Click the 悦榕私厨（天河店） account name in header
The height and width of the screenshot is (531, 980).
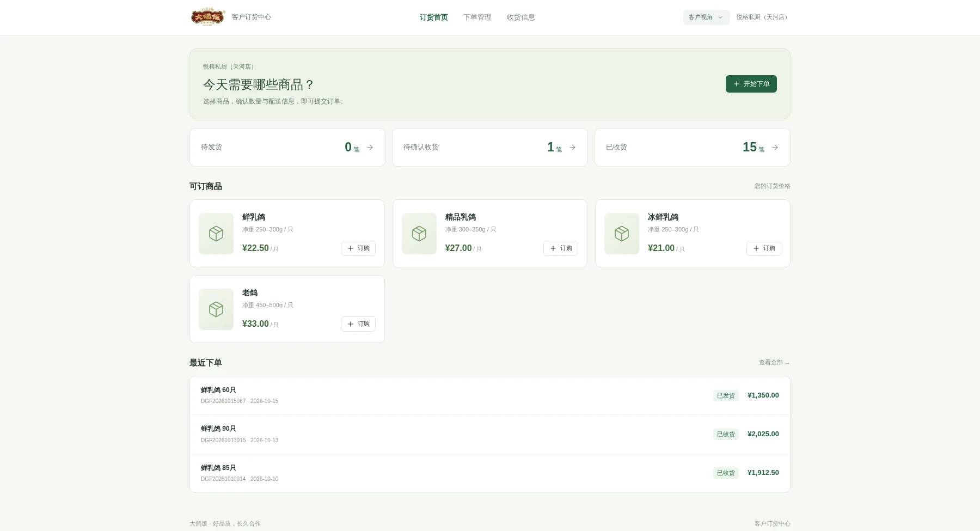[x=763, y=17]
